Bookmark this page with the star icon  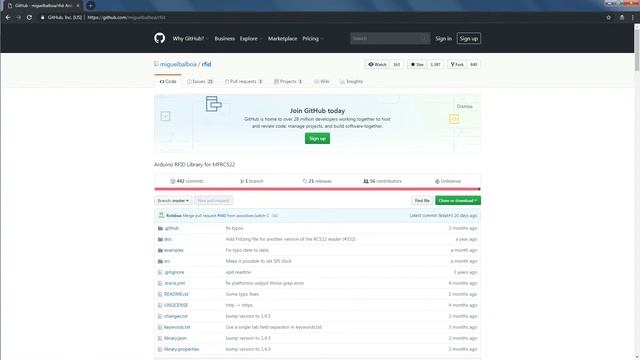(609, 18)
